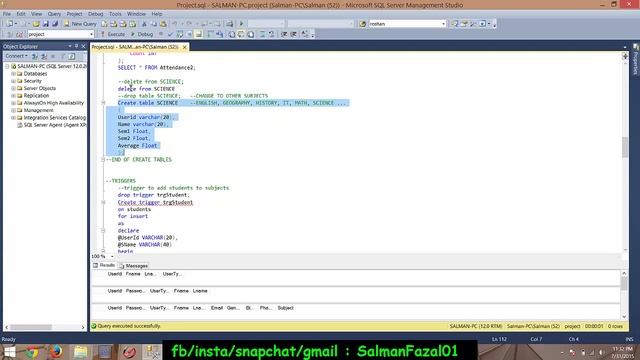Open the Properties side panel tab
The height and width of the screenshot is (360, 640).
pos(636,60)
